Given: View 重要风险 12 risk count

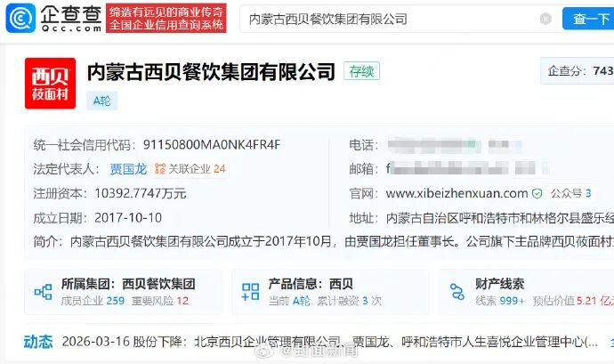Looking at the screenshot, I should point(160,301).
